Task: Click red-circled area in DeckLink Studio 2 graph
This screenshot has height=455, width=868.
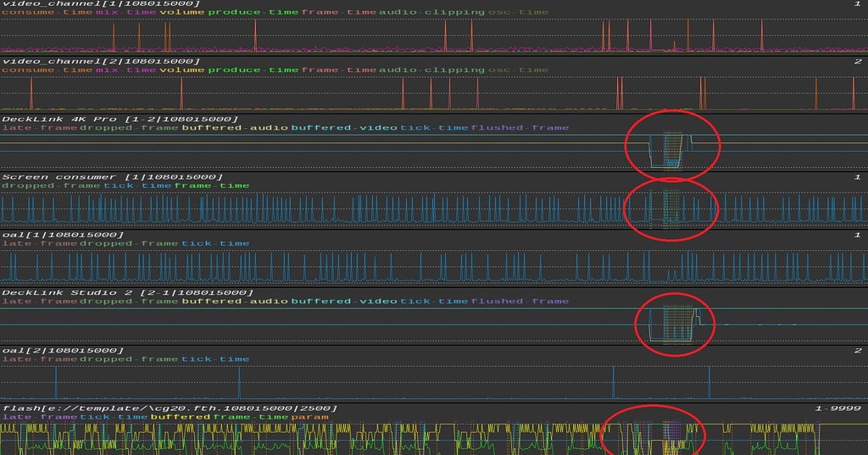Action: [675, 323]
